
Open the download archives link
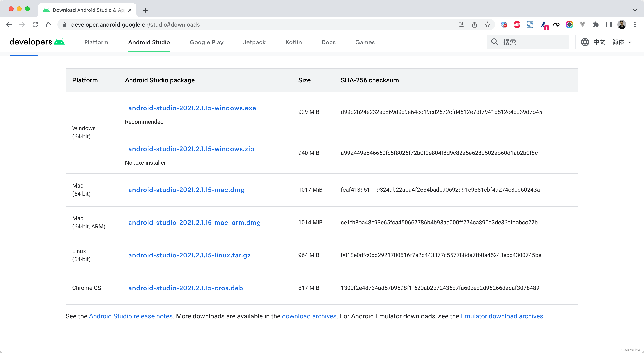309,316
